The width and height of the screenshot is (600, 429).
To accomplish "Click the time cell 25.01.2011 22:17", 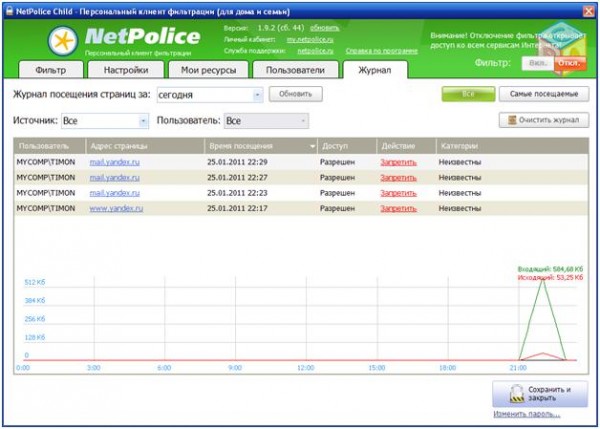I will (237, 209).
